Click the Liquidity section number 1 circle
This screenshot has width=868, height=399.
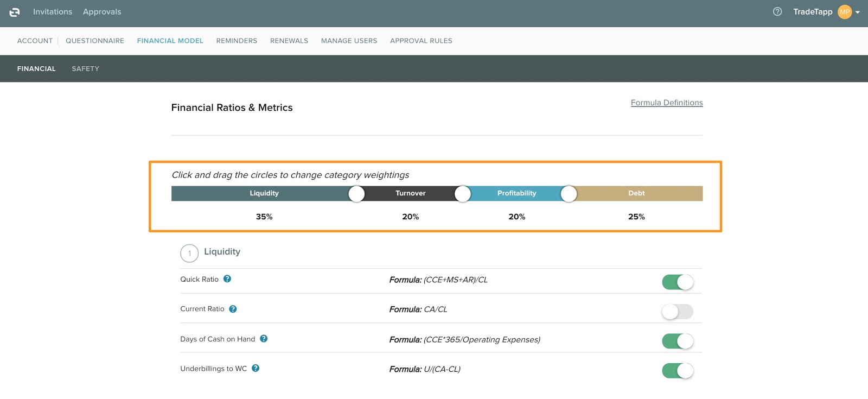coord(189,253)
